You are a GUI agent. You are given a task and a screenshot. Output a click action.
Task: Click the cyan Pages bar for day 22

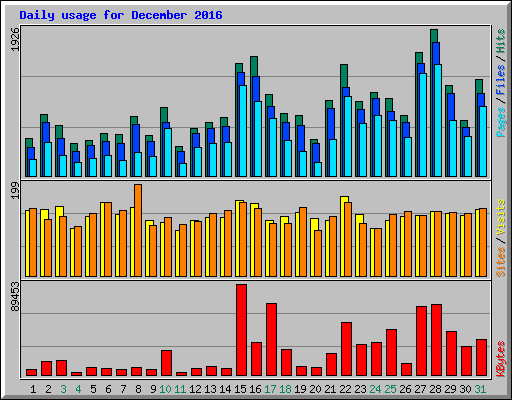348,136
